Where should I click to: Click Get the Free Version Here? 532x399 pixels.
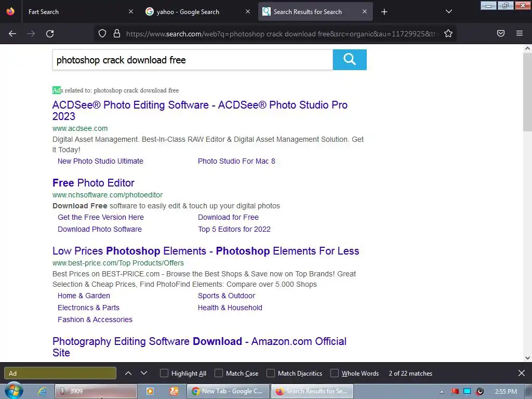tap(101, 217)
